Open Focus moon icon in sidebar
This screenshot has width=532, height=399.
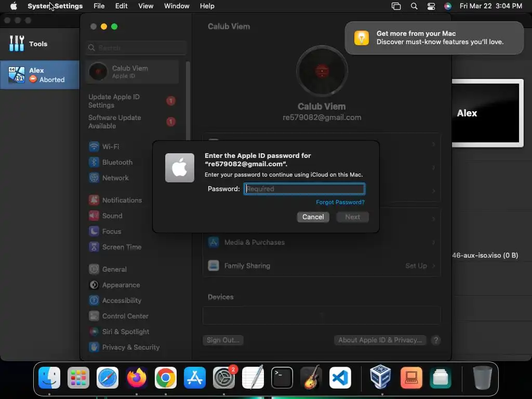point(94,231)
